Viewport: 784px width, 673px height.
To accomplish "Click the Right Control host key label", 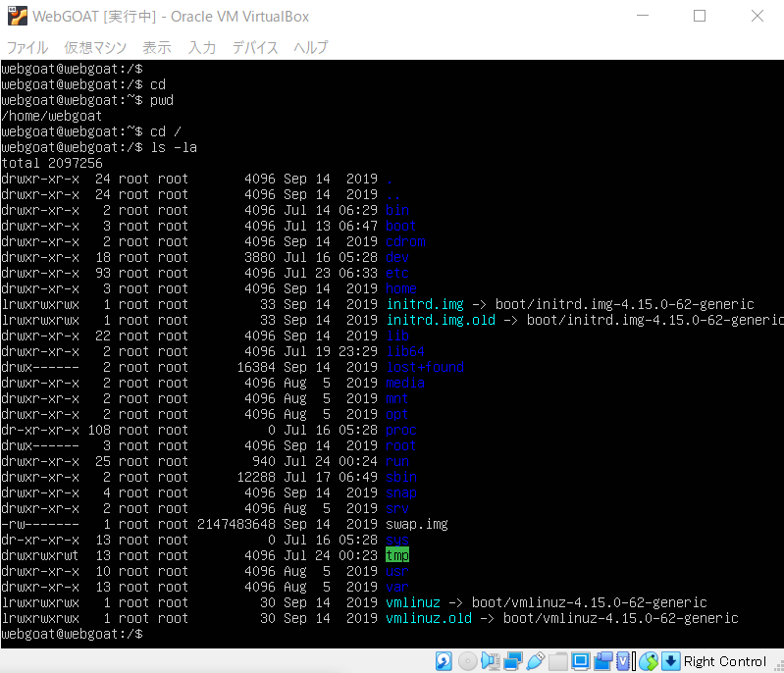I will (x=724, y=661).
